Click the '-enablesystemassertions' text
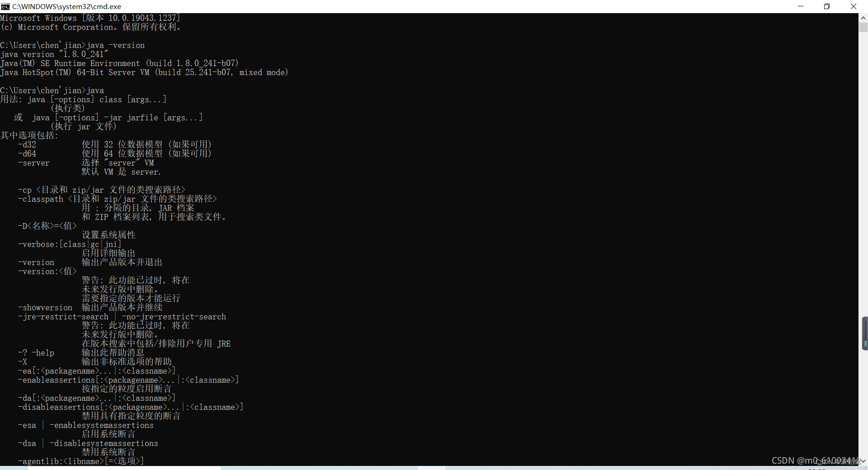 pyautogui.click(x=102, y=425)
